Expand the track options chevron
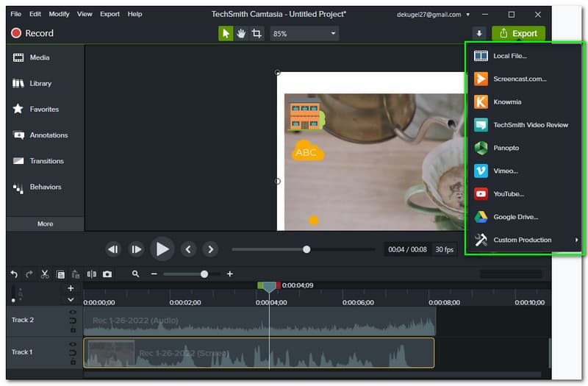Viewport: 588px width, 386px height. [x=71, y=300]
